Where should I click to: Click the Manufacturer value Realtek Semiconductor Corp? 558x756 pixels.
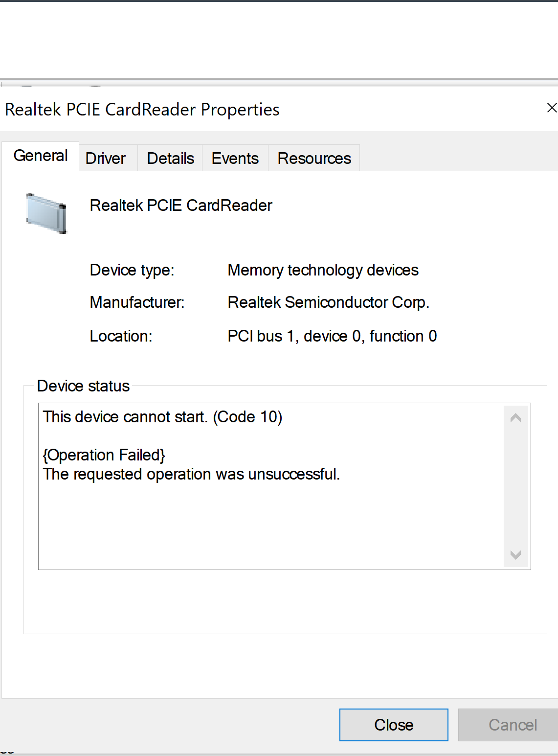tap(328, 302)
